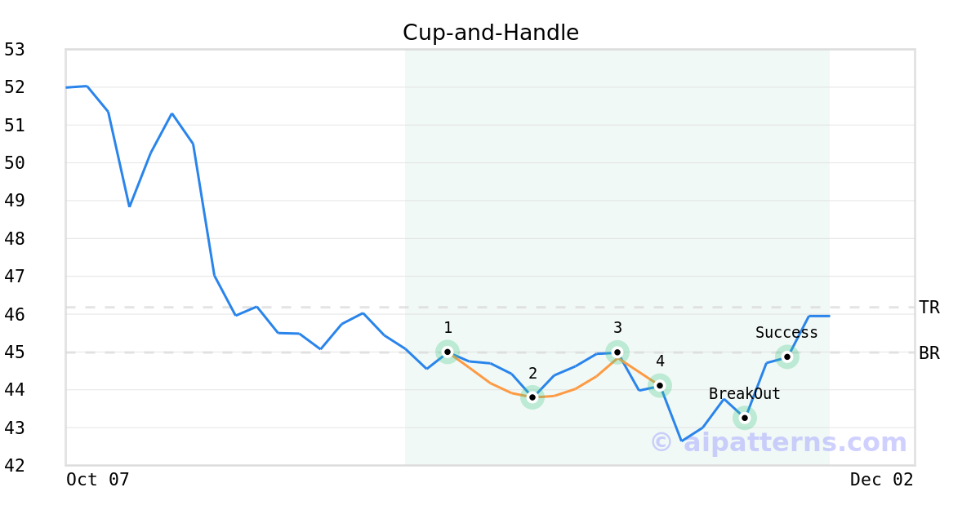The image size is (980, 514).
Task: Click the 45 price axis label
Action: pyautogui.click(x=15, y=352)
